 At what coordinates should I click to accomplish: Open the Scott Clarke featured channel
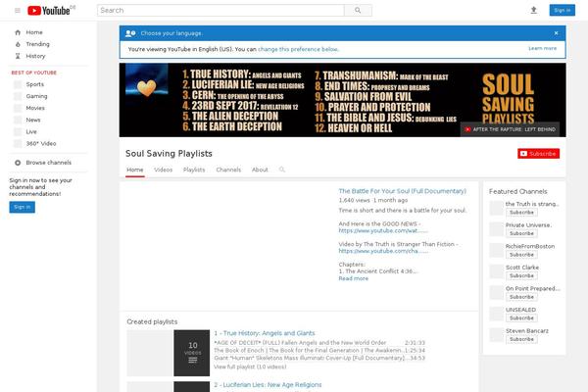[x=522, y=268]
